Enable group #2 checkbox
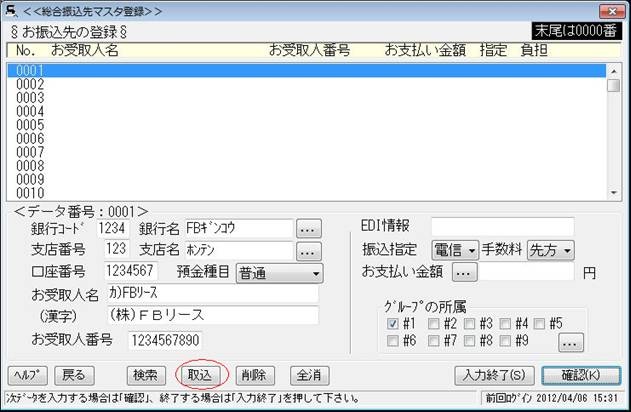Viewport: 631px width, 412px height. [433, 323]
